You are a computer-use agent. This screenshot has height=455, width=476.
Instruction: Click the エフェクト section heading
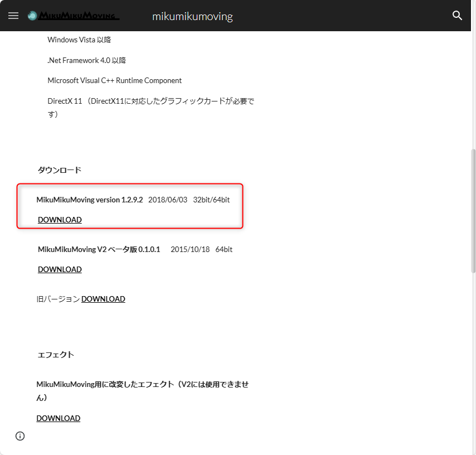[56, 355]
